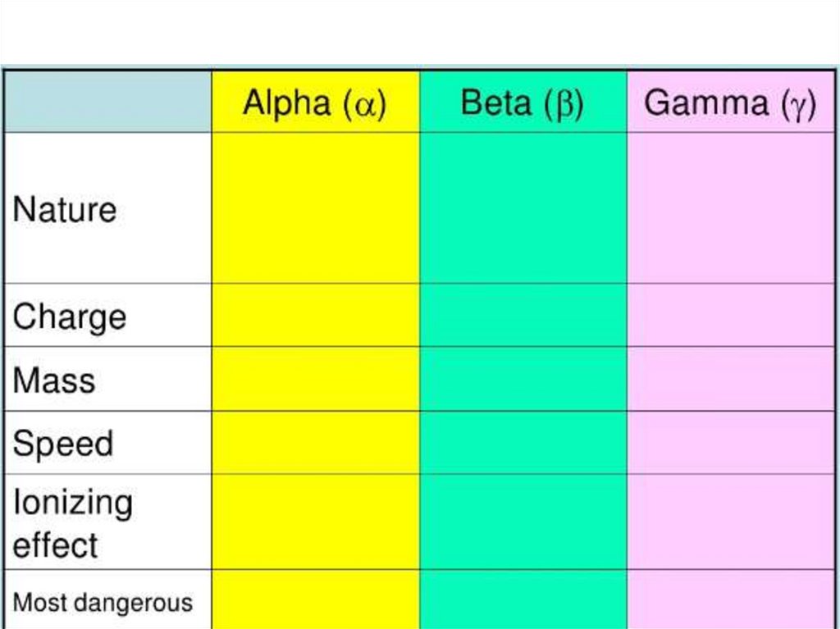Select the green Beta cell in Nature row
Viewport: 840px width, 629px height.
[523, 208]
